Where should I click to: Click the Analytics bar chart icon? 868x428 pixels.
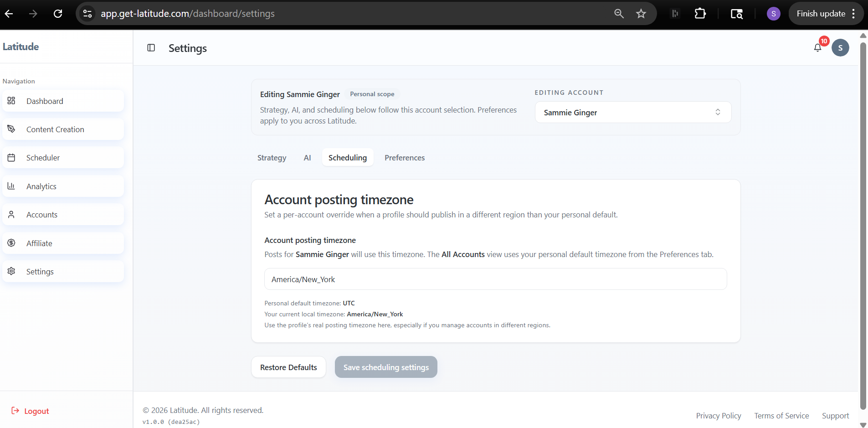pos(11,186)
